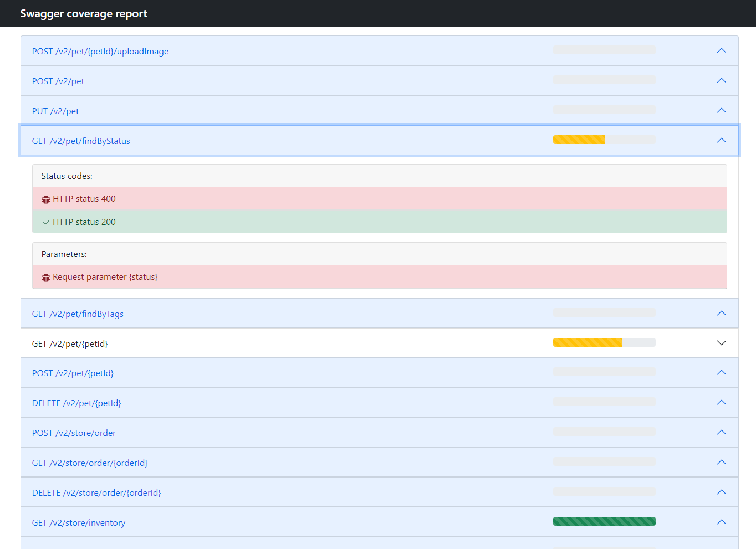
Task: Open the GET /v2/pet/findByTags endpoint
Action: click(78, 314)
